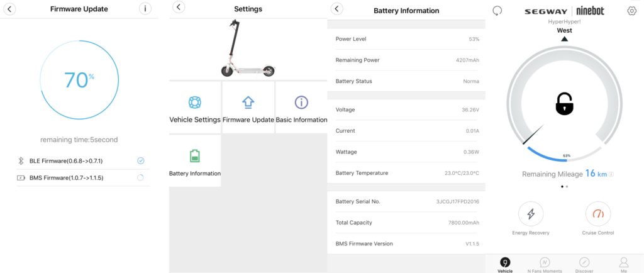Go back from Battery Information screen
This screenshot has height=273, width=644.
point(337,9)
